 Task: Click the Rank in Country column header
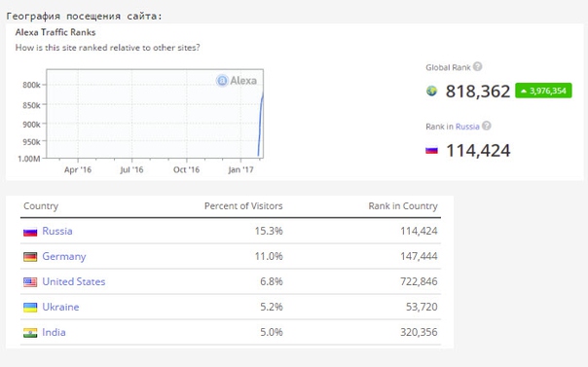click(403, 205)
